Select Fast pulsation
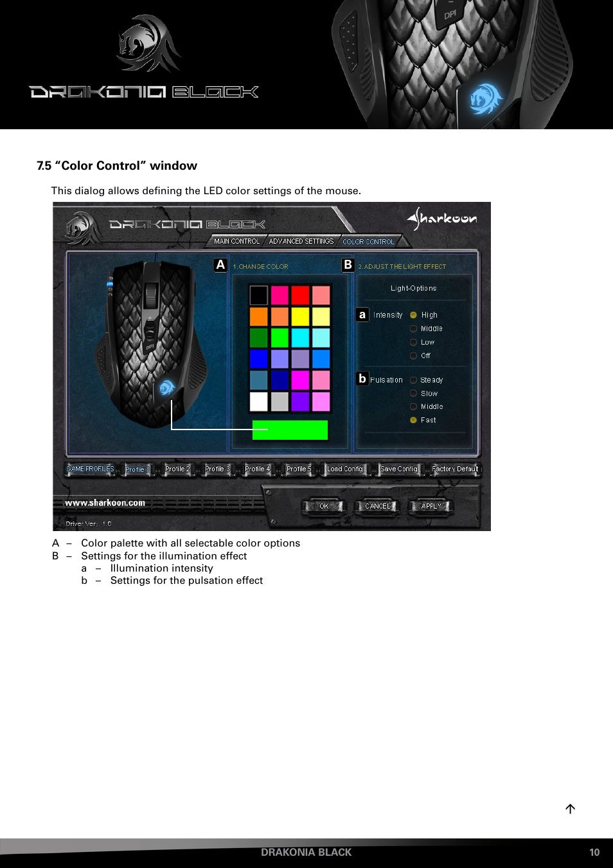 click(x=414, y=420)
